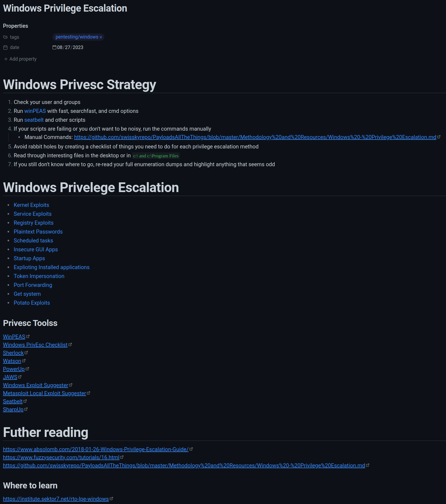Open the Windows PrivEsc Checklist link

35,345
